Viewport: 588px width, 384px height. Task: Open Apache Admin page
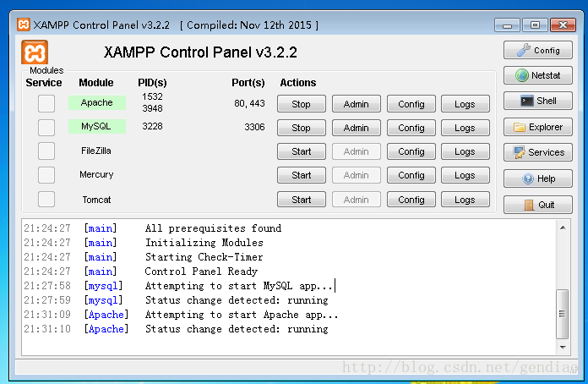(357, 104)
